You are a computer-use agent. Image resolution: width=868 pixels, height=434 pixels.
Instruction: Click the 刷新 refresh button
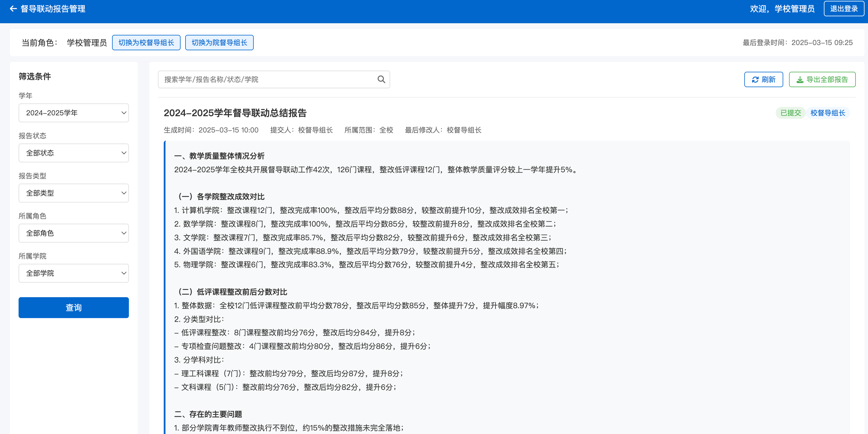point(763,79)
